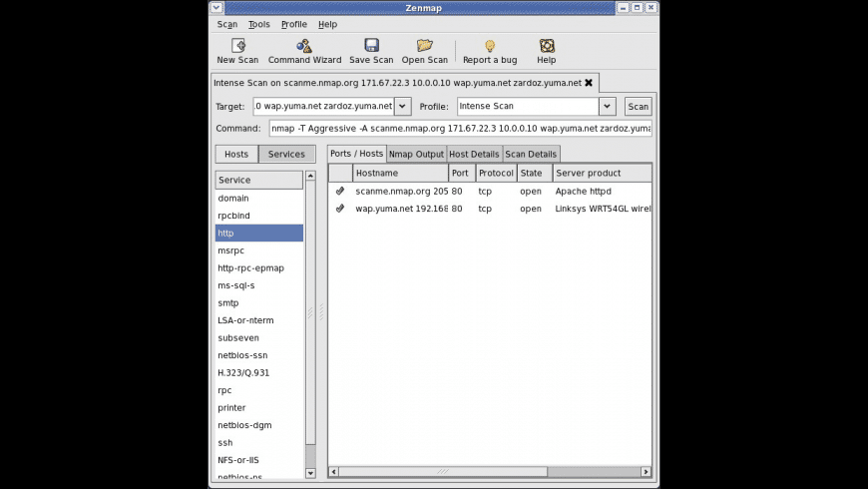Select the http service
This screenshot has height=489, width=868.
(259, 234)
